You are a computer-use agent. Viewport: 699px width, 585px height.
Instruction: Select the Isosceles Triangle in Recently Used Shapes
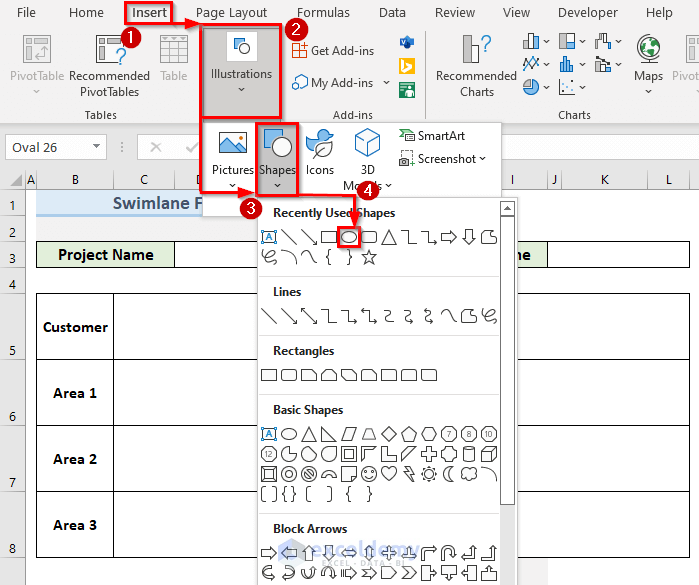[389, 237]
